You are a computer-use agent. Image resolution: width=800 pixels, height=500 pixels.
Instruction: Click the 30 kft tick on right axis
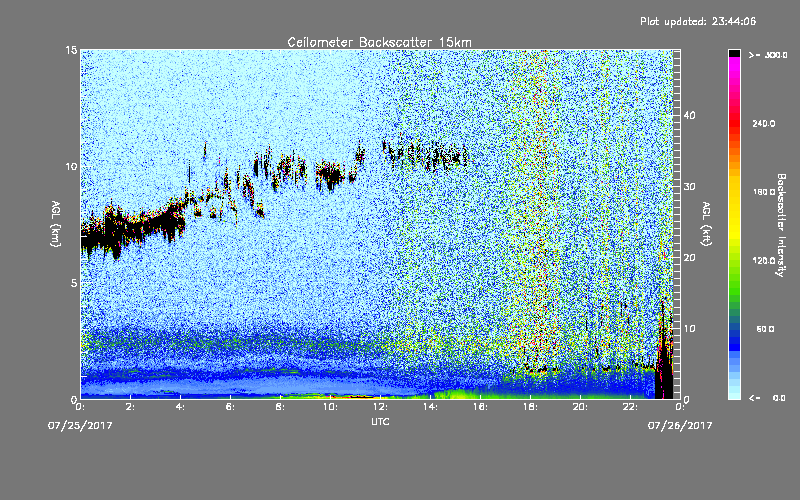pyautogui.click(x=689, y=186)
